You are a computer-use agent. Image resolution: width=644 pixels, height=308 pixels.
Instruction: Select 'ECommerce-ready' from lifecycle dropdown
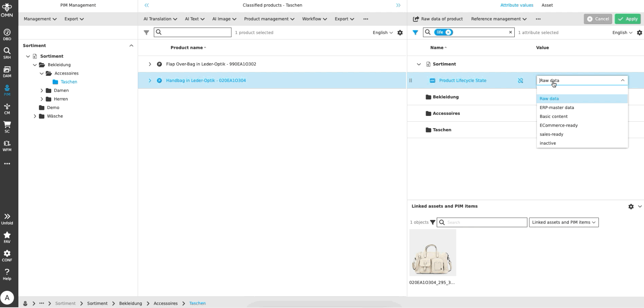[x=558, y=125]
